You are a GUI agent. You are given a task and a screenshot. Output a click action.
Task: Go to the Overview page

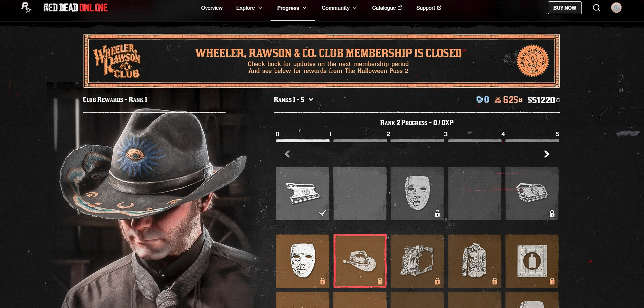[212, 8]
